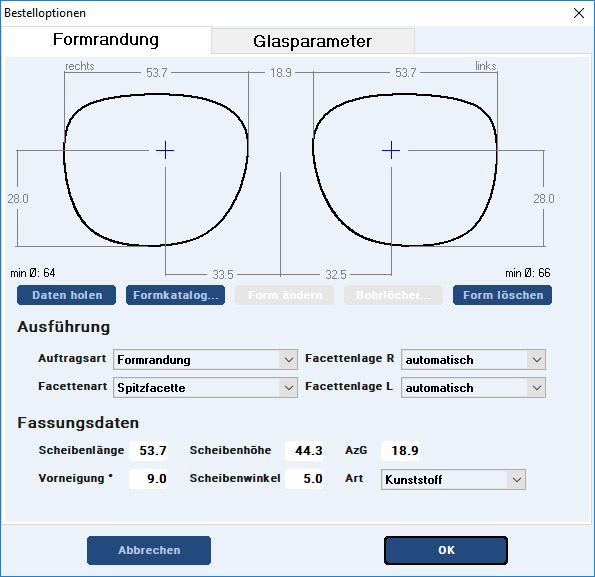Close the Bestelloptionen dialog window

click(x=579, y=13)
